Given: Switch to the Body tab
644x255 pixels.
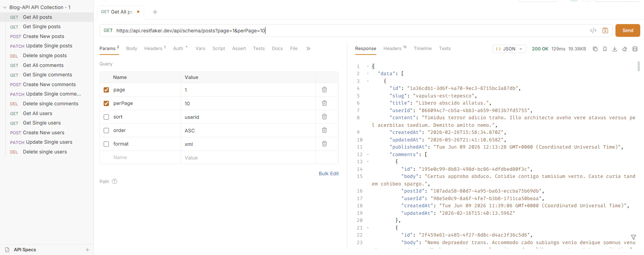Looking at the screenshot, I should [x=131, y=49].
